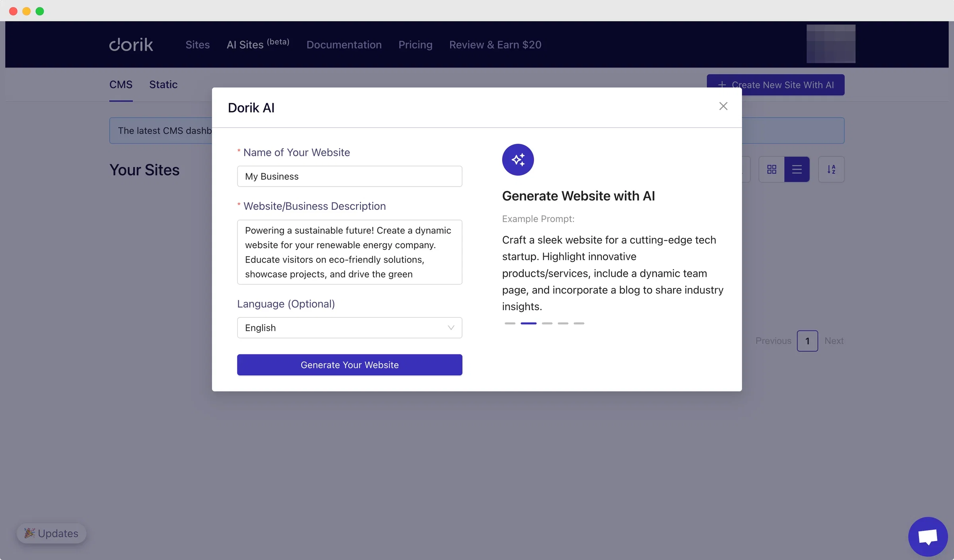Click the Previous pagination link
The image size is (954, 560).
coord(773,341)
